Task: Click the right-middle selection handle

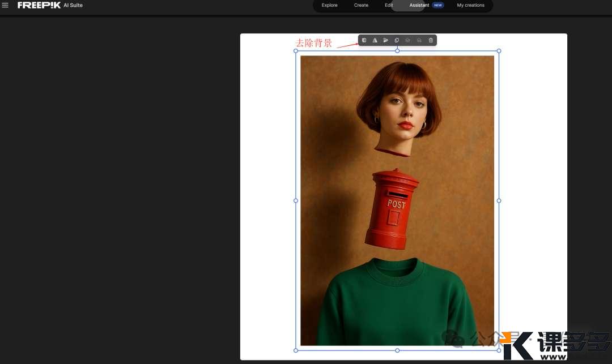Action: [x=499, y=200]
